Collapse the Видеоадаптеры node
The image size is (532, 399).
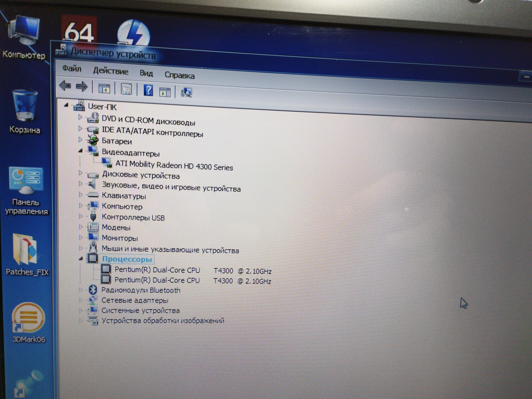tap(80, 151)
